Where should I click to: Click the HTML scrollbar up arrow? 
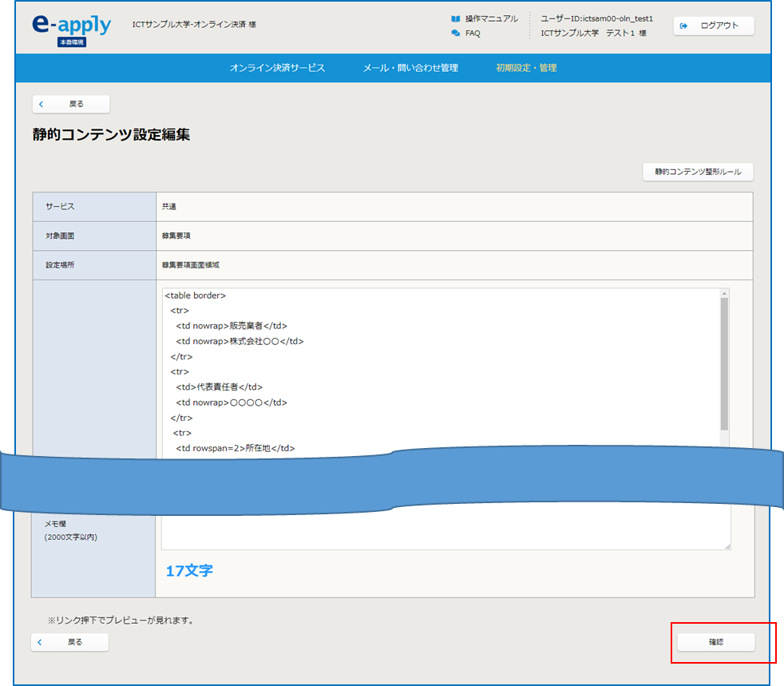pos(724,294)
